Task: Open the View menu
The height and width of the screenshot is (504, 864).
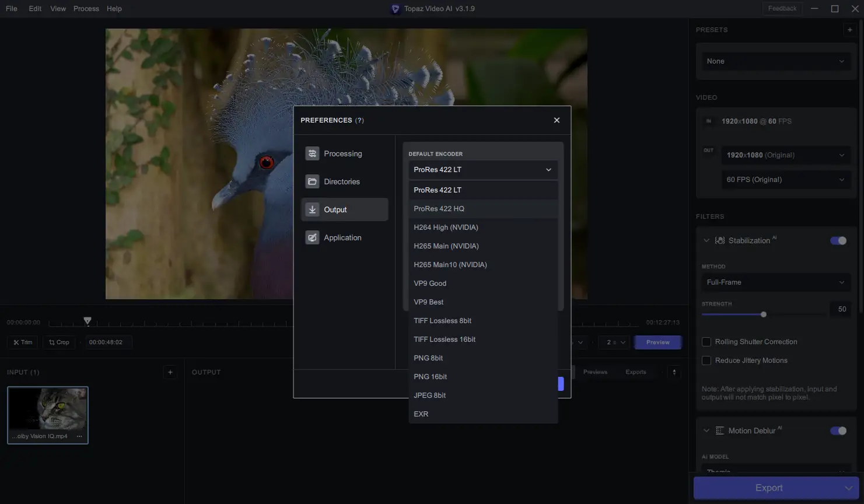Action: point(58,9)
